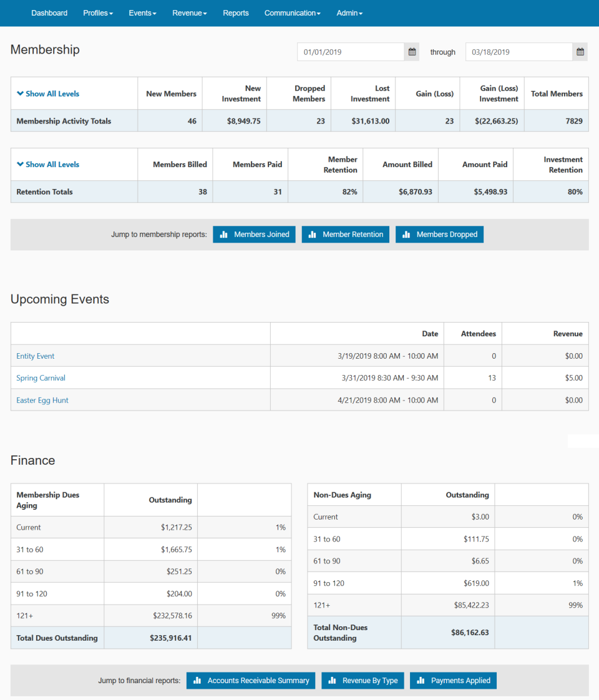Viewport: 599px width, 700px height.
Task: Open the Communication navigation dropdown
Action: tap(292, 12)
